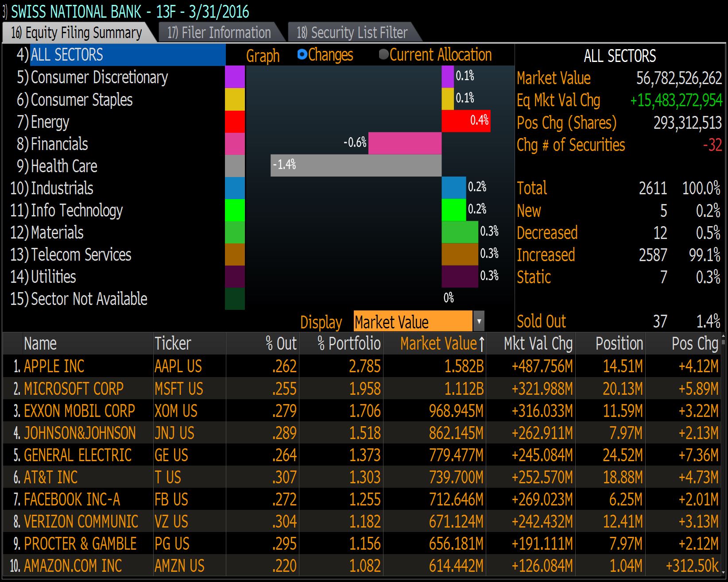Open the MICROSOFT CORP holding
Screen dimensions: 728x582
point(74,388)
